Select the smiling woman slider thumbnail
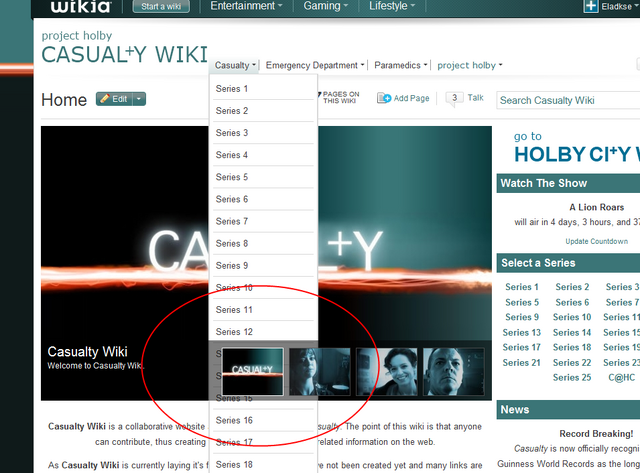640x473 pixels. (x=387, y=371)
